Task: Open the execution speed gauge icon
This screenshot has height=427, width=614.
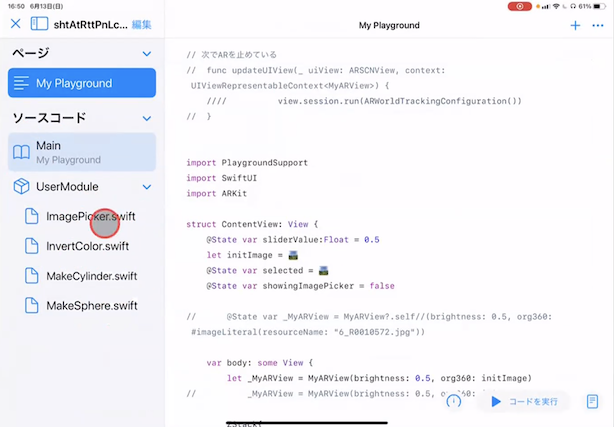Action: click(x=453, y=401)
